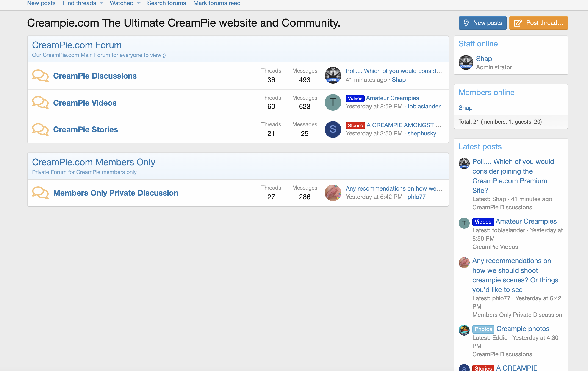Click the S avatar in Stories row
Image resolution: width=588 pixels, height=371 pixels.
click(x=333, y=129)
